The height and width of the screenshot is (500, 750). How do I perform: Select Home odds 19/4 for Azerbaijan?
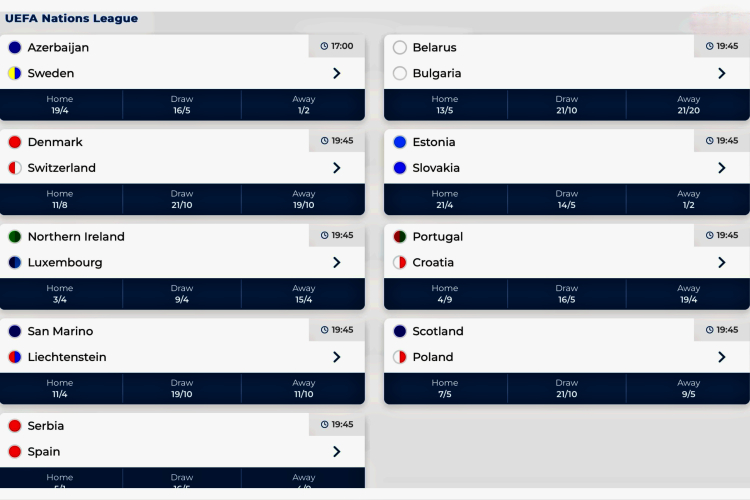coord(60,105)
